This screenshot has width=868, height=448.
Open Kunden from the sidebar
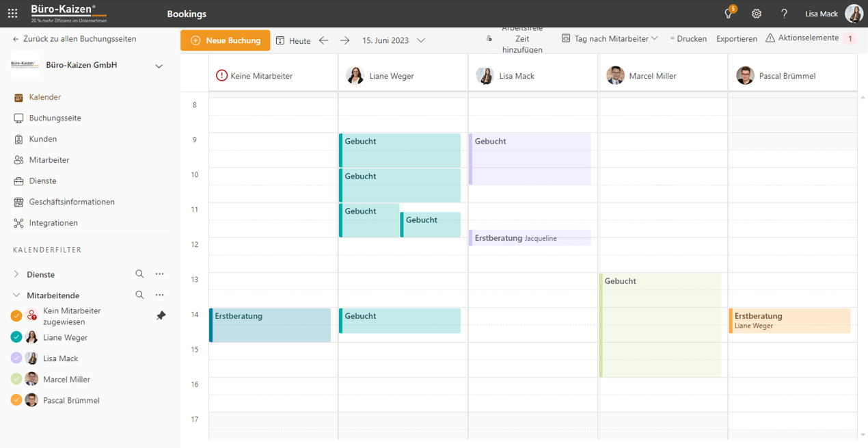17,139
